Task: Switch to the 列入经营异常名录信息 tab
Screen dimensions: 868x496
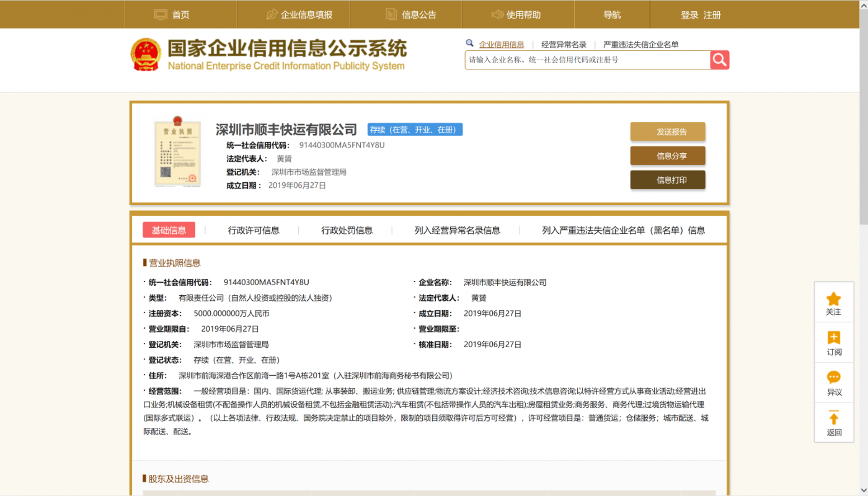Action: [457, 230]
